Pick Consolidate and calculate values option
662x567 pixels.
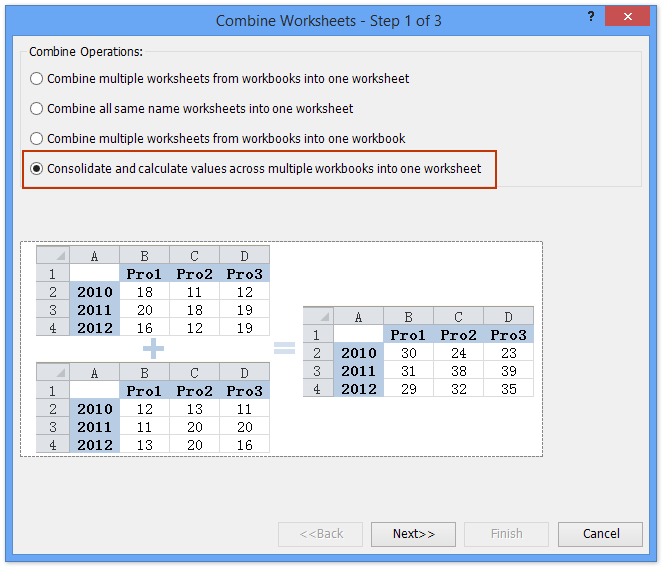click(37, 169)
